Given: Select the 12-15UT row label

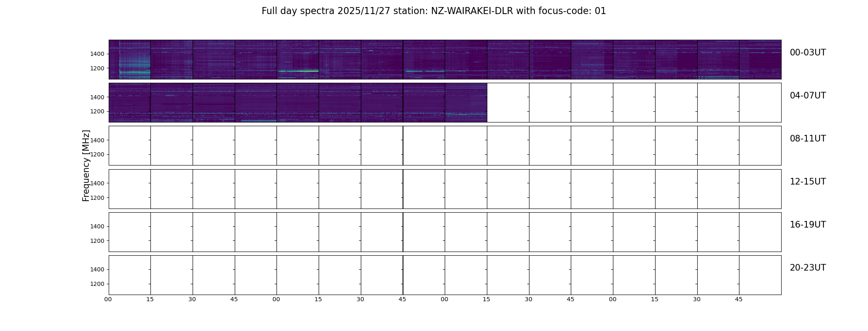Looking at the screenshot, I should click(808, 182).
